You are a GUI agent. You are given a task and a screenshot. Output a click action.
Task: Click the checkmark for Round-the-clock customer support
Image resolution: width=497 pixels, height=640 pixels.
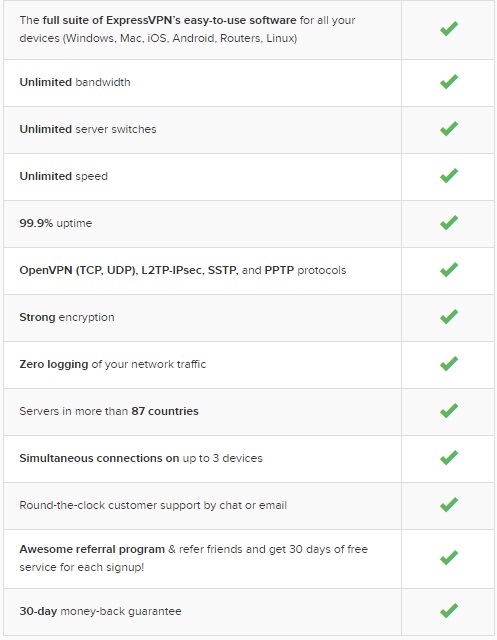click(449, 504)
